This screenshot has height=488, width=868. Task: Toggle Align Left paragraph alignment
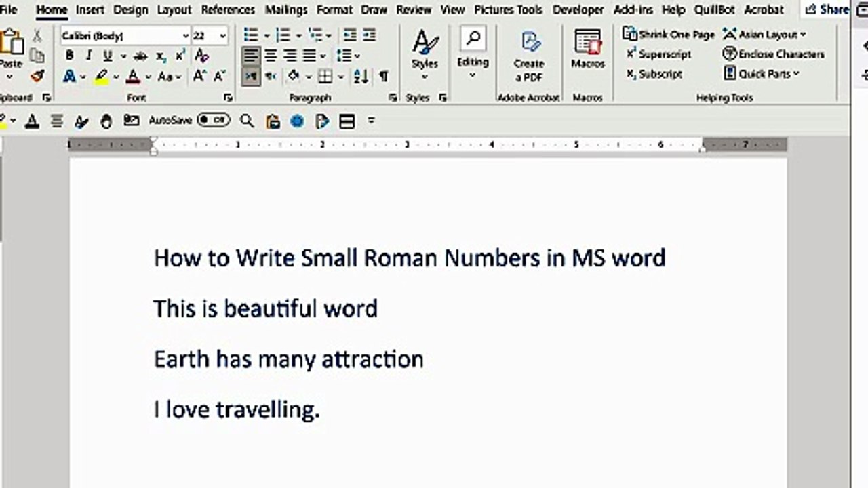251,56
